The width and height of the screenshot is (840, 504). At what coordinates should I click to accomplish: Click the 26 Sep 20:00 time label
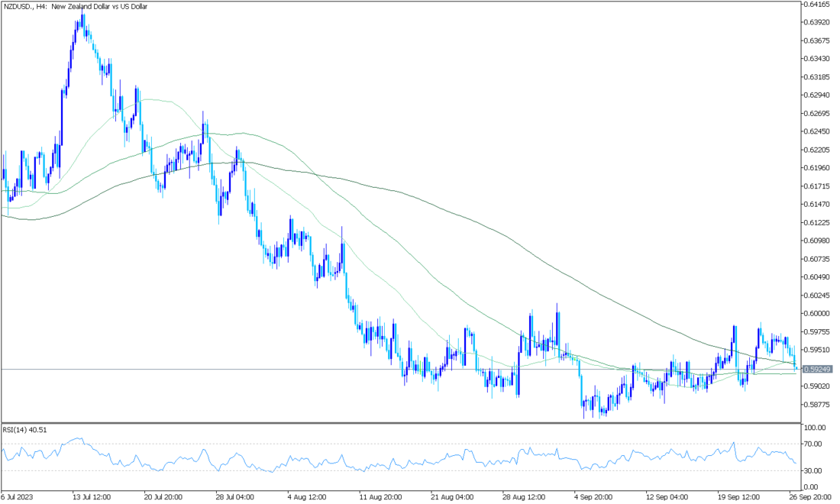809,497
